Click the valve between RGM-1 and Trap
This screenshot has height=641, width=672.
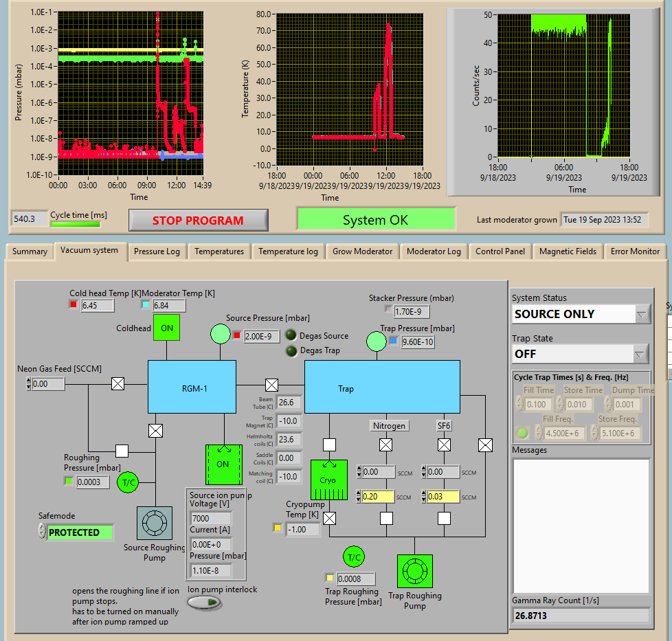pyautogui.click(x=272, y=384)
